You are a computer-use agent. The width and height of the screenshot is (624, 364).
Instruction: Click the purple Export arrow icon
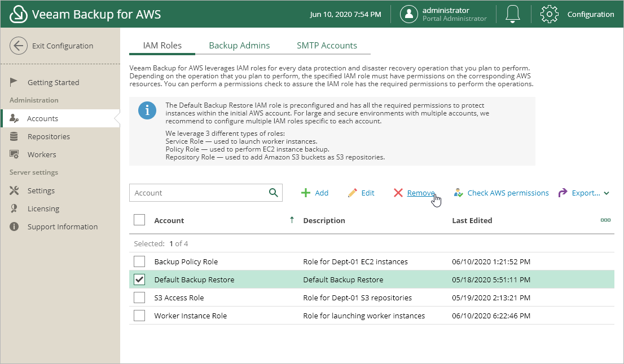[563, 193]
